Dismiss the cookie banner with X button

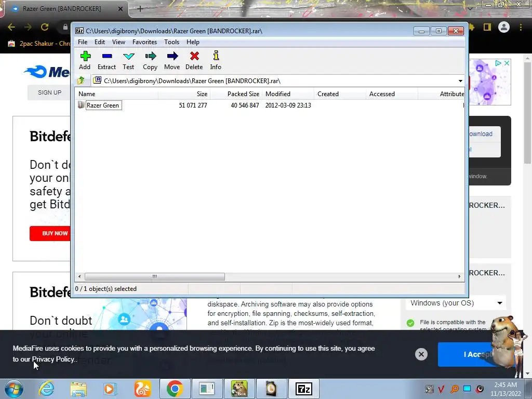click(x=421, y=354)
